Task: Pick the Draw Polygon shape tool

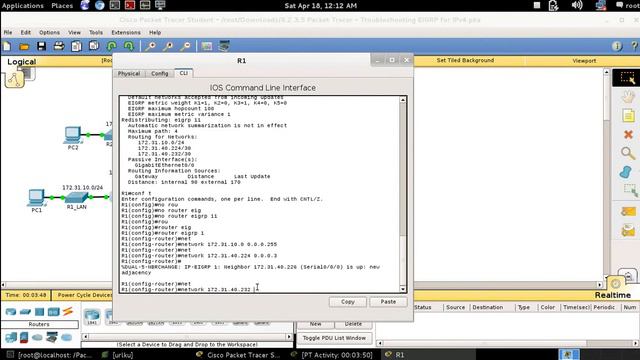Action: click(x=626, y=172)
